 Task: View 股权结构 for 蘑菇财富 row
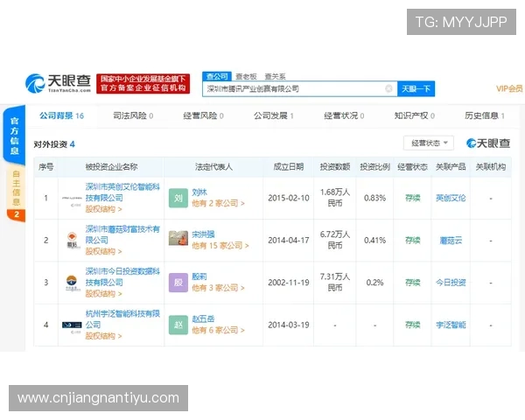click(103, 251)
